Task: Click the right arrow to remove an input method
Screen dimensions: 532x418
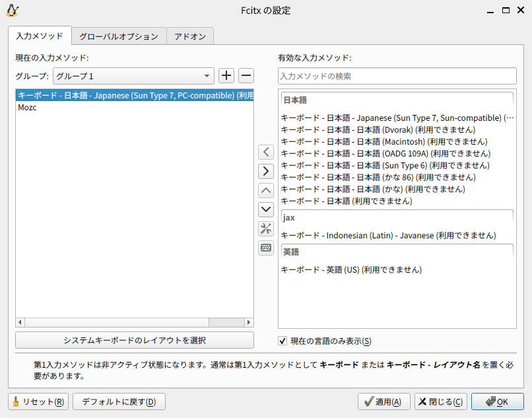Action: tap(266, 171)
